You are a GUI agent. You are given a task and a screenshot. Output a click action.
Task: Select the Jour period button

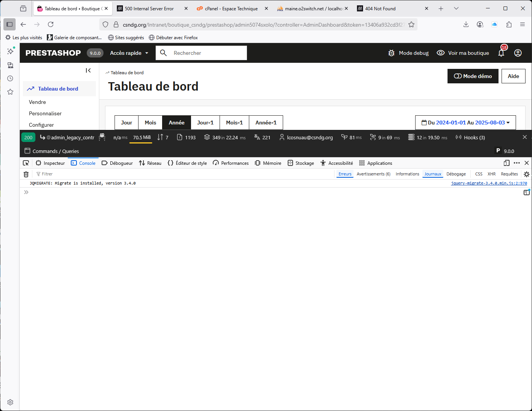pyautogui.click(x=126, y=123)
